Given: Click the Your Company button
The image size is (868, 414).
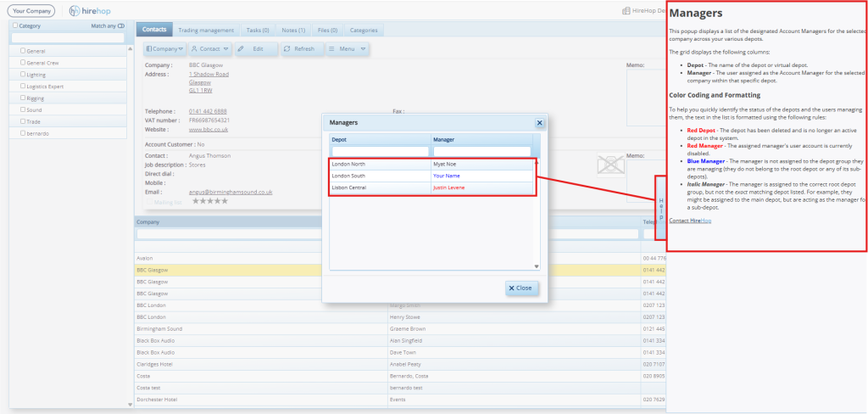Looking at the screenshot, I should tap(31, 10).
